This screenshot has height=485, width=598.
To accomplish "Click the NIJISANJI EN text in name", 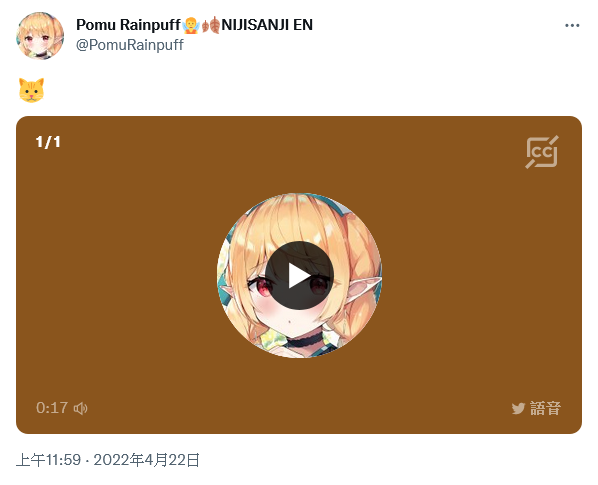I will tap(267, 25).
